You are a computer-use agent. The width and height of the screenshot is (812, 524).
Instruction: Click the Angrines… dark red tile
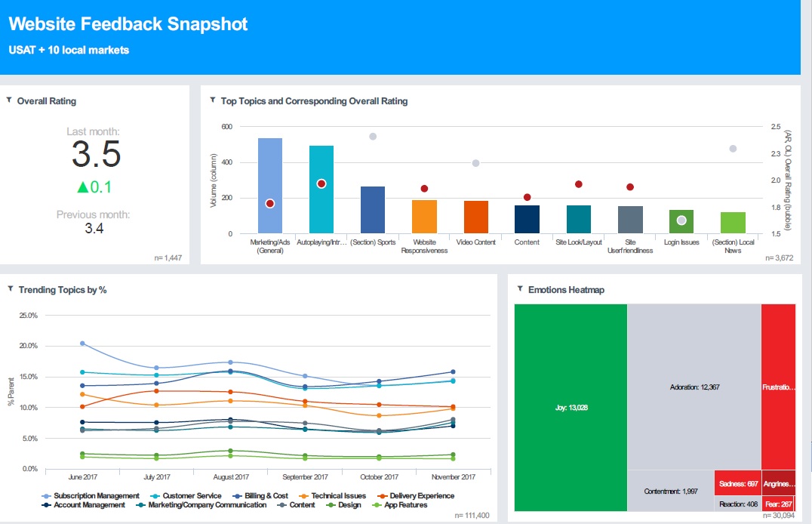coord(778,483)
